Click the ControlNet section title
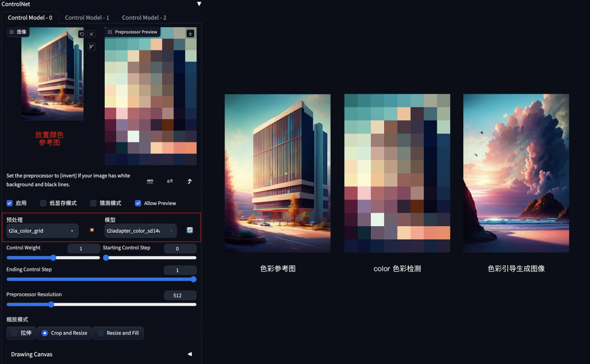This screenshot has height=364, width=590. click(16, 4)
